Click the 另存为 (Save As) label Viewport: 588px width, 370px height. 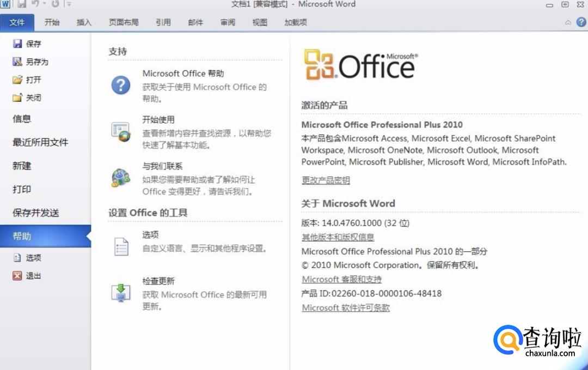point(37,62)
